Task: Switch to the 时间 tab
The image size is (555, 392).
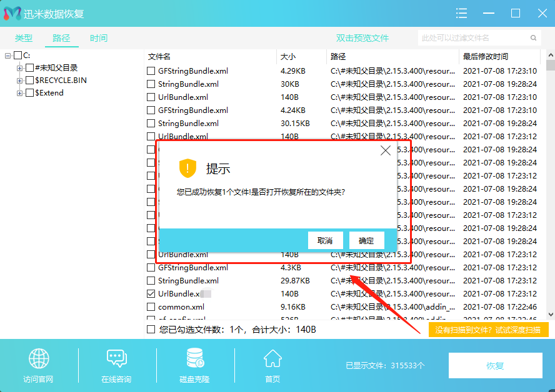Action: (x=98, y=38)
